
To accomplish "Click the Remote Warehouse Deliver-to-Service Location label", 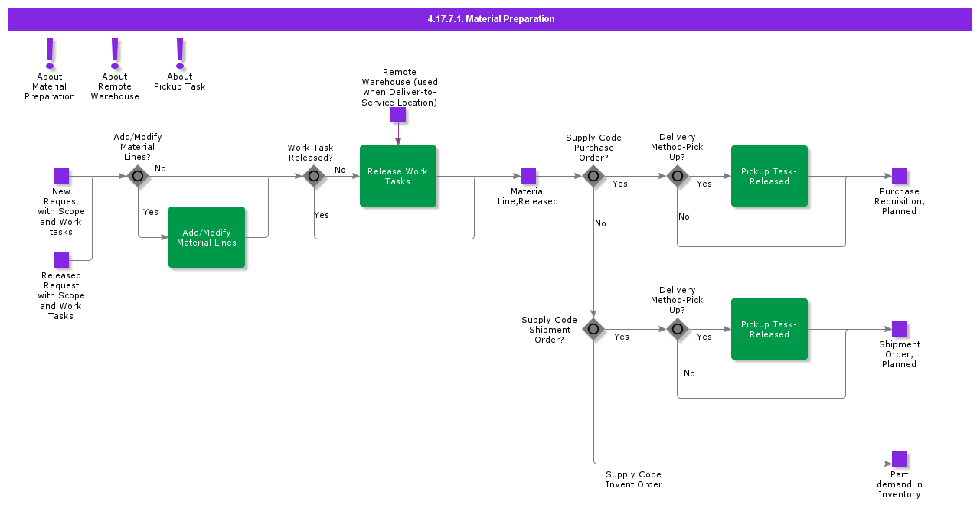I will (400, 87).
